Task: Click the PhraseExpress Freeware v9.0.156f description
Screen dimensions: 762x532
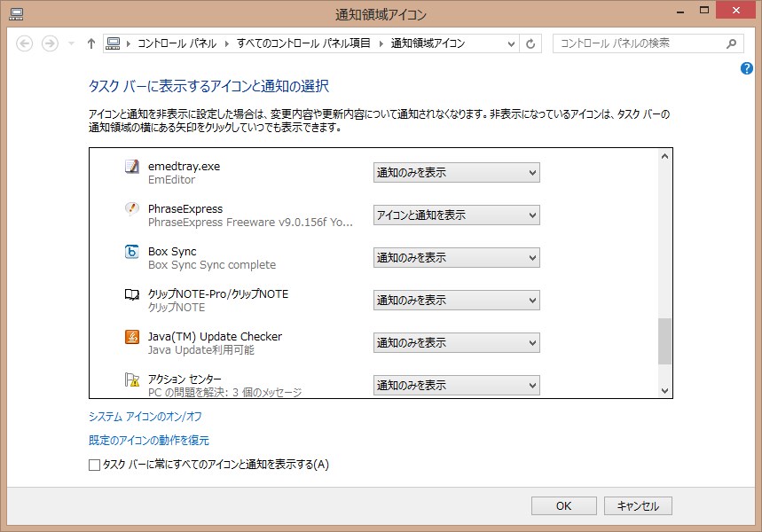Action: [250, 223]
